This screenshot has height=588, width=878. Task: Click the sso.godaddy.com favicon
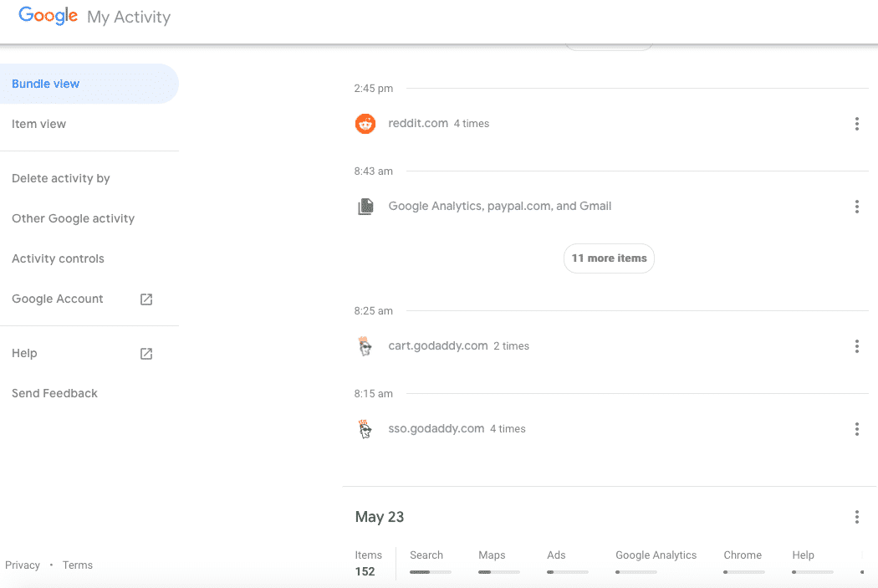(x=365, y=429)
